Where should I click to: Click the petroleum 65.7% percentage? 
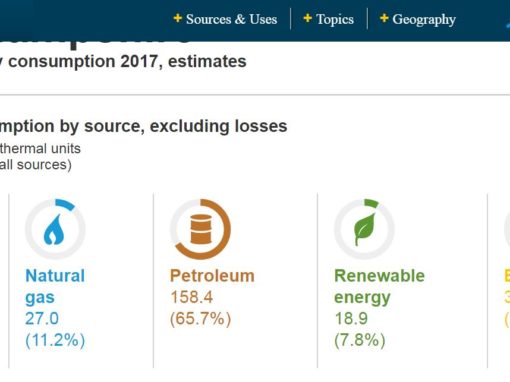200,319
